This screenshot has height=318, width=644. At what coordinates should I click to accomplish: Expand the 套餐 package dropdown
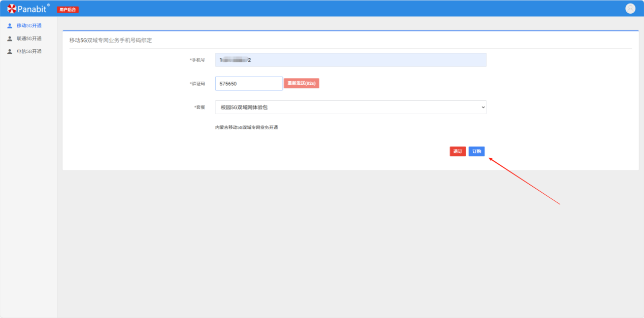click(x=350, y=108)
